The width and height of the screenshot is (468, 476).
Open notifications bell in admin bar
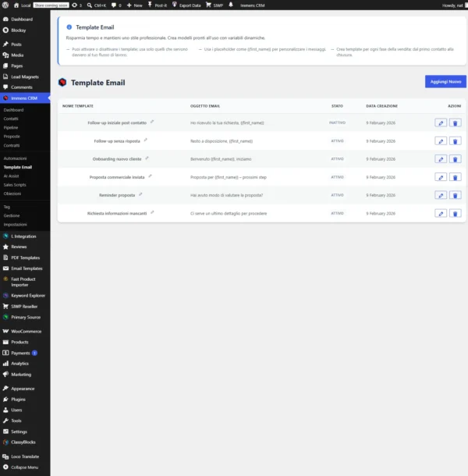click(x=231, y=5)
